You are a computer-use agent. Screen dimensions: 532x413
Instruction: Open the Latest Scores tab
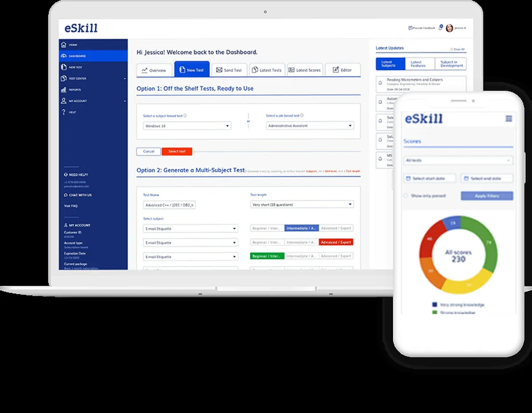[x=305, y=70]
